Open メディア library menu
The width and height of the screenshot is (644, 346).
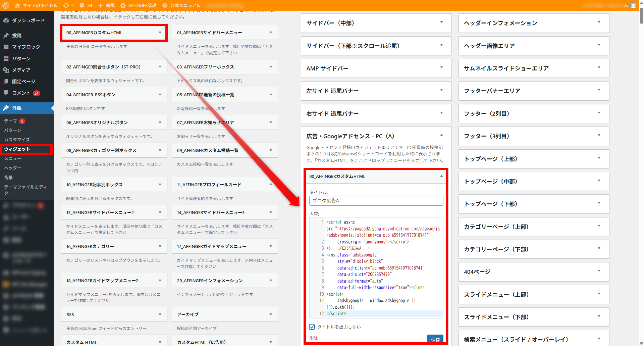27,70
